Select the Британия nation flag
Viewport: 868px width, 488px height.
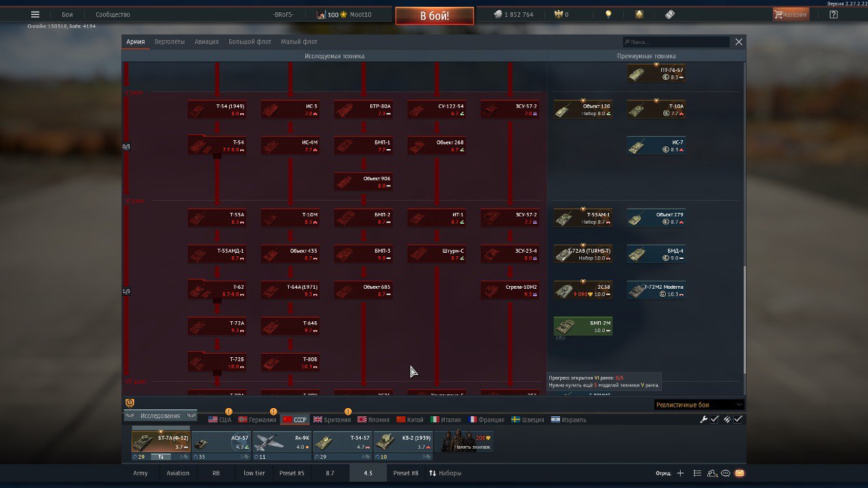(x=332, y=420)
